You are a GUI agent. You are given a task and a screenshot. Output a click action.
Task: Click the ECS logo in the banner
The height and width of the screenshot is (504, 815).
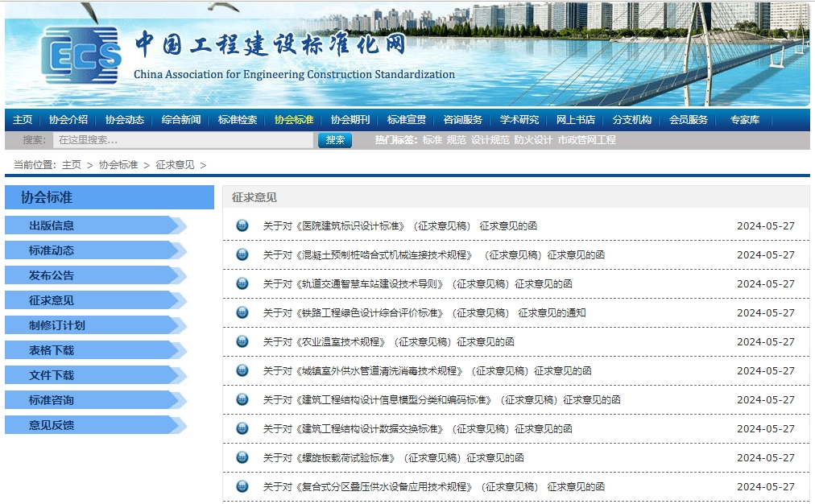tap(81, 56)
